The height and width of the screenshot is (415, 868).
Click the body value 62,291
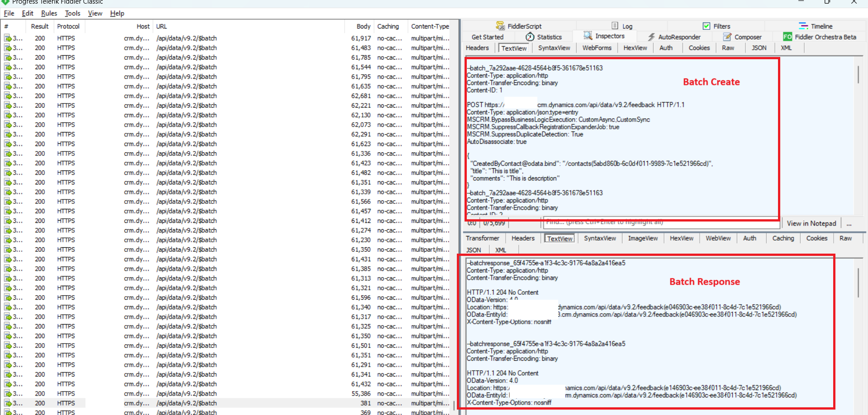point(361,134)
